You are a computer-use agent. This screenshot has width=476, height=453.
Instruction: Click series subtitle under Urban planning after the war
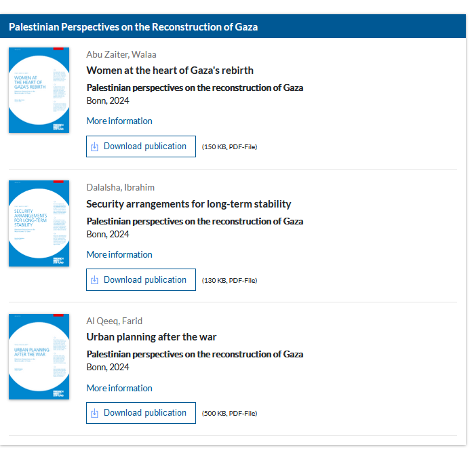point(195,355)
